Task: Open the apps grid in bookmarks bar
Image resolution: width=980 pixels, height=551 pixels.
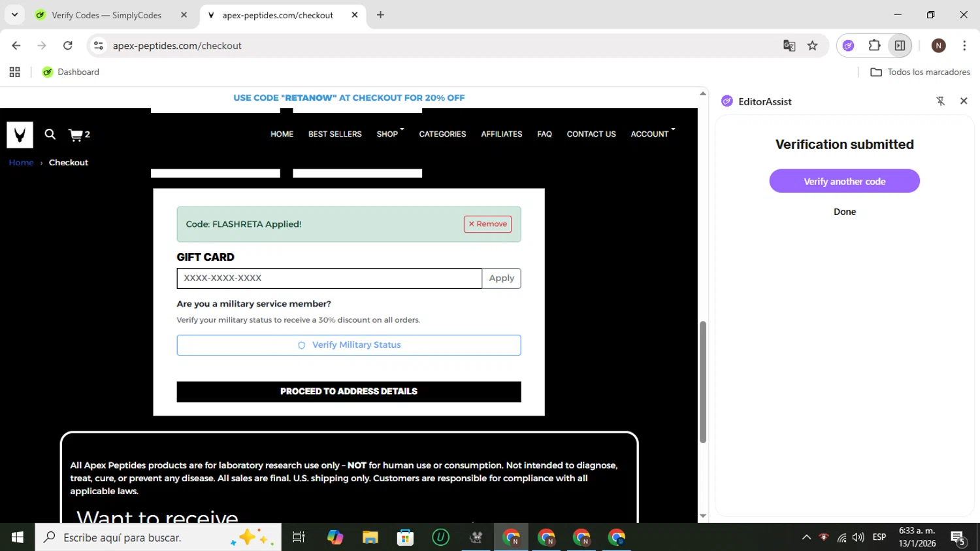Action: [x=14, y=72]
